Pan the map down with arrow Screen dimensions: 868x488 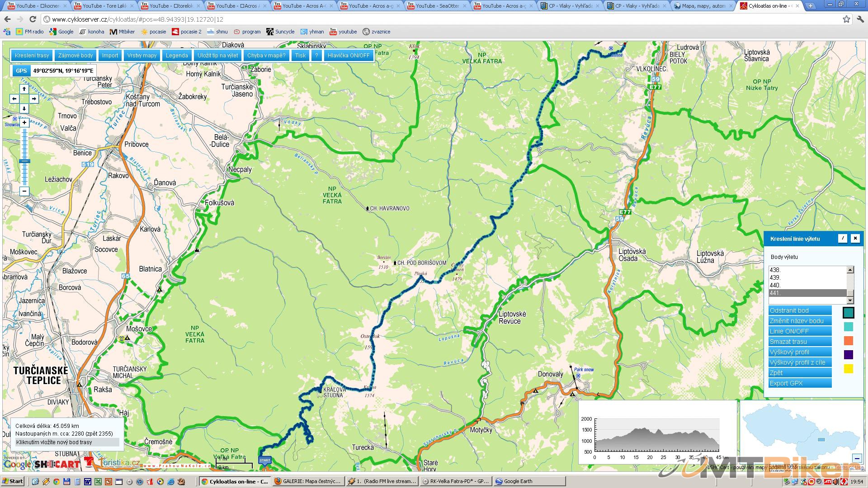point(24,108)
